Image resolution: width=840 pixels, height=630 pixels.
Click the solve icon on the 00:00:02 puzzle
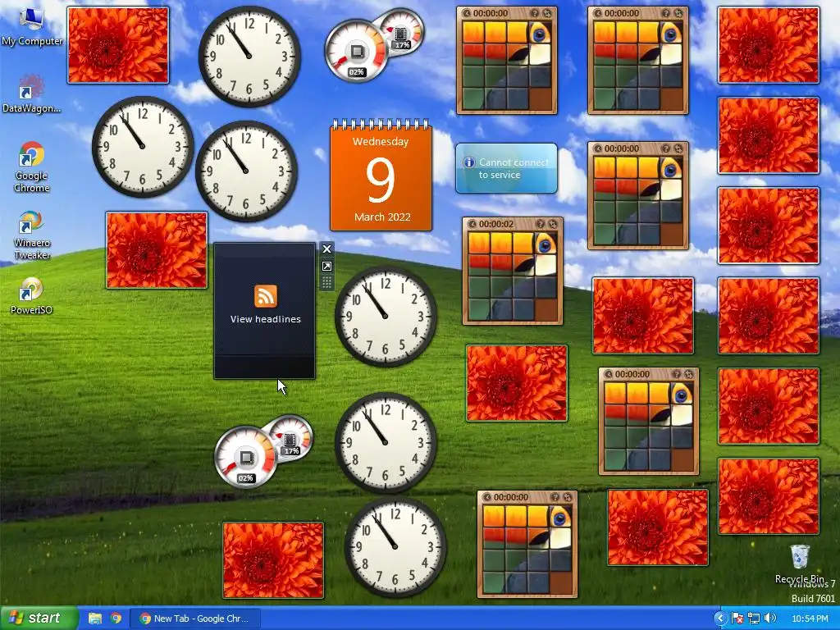553,224
